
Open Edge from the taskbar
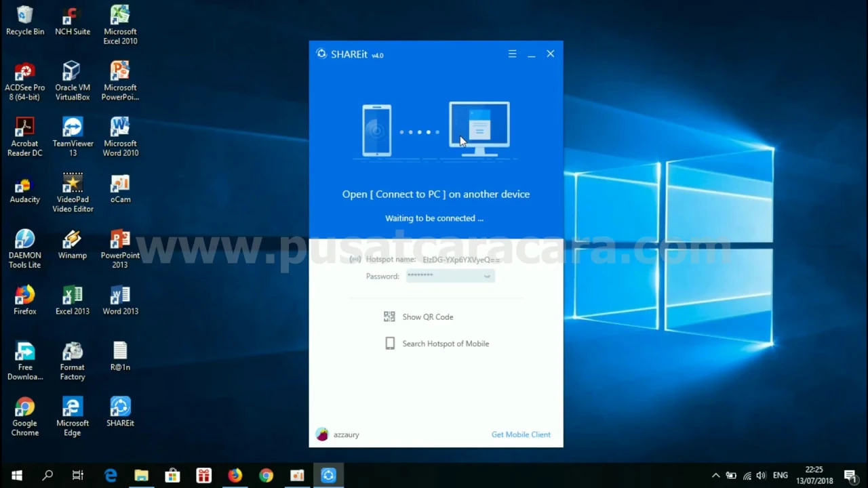click(x=111, y=476)
